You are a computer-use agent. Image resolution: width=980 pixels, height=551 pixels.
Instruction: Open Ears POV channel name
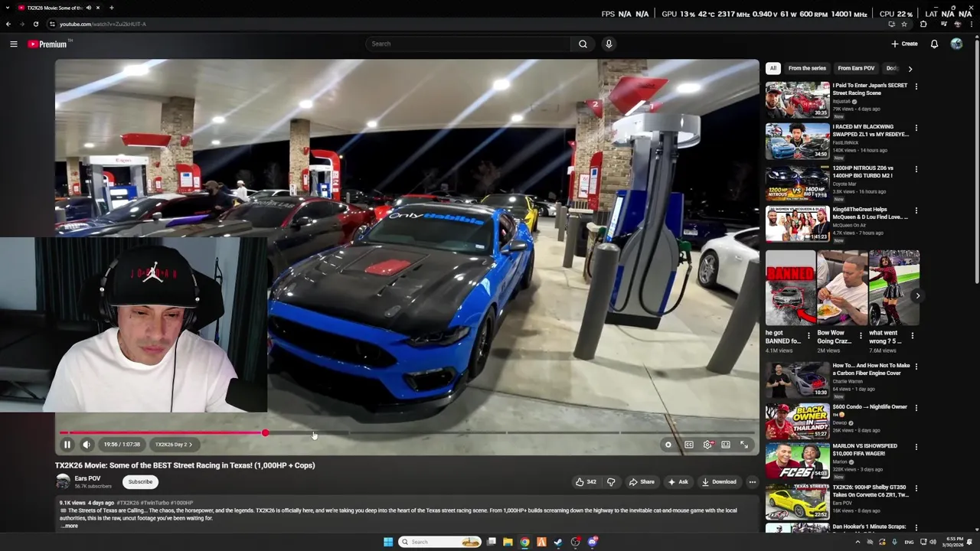coord(87,478)
